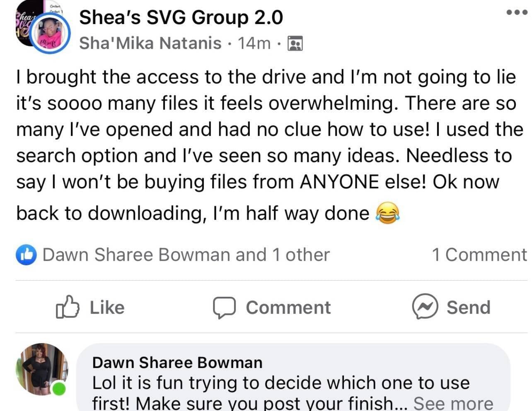
Task: Visit Sha'Mika Natanis author name link
Action: [150, 43]
